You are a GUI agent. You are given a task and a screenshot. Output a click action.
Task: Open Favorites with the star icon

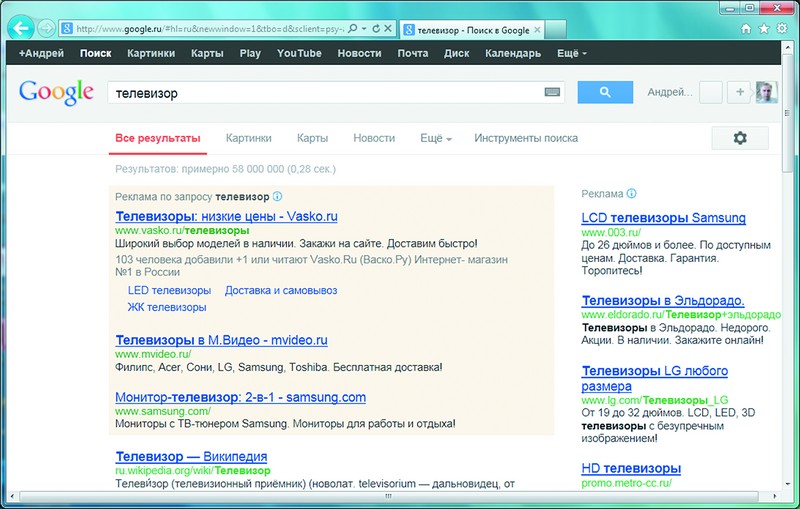764,29
